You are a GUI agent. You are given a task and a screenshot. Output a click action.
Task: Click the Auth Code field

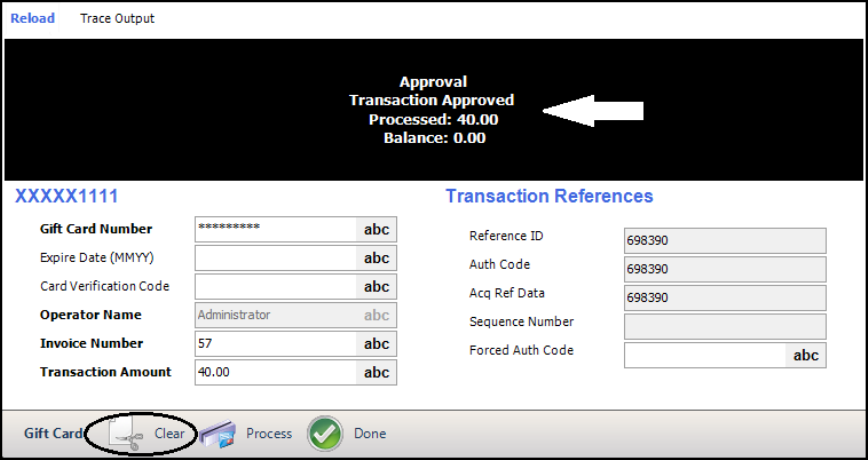coord(725,270)
